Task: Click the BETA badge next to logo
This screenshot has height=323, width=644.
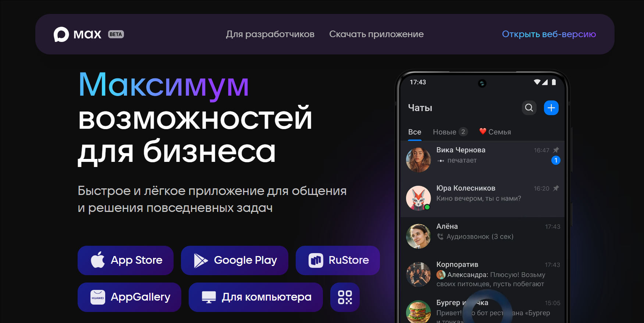Action: (x=116, y=34)
